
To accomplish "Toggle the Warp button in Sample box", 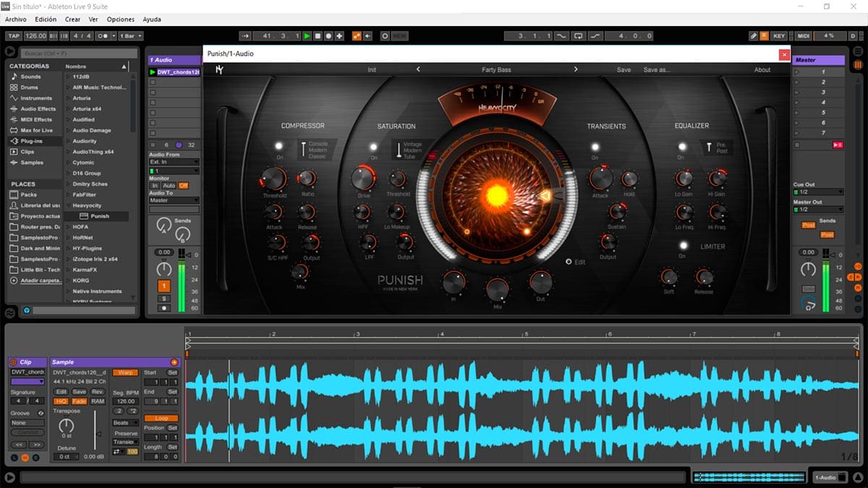I will point(125,372).
